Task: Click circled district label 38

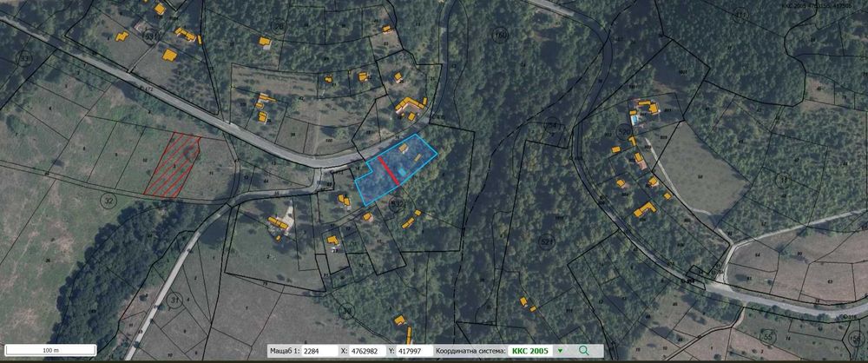Action: [347, 310]
